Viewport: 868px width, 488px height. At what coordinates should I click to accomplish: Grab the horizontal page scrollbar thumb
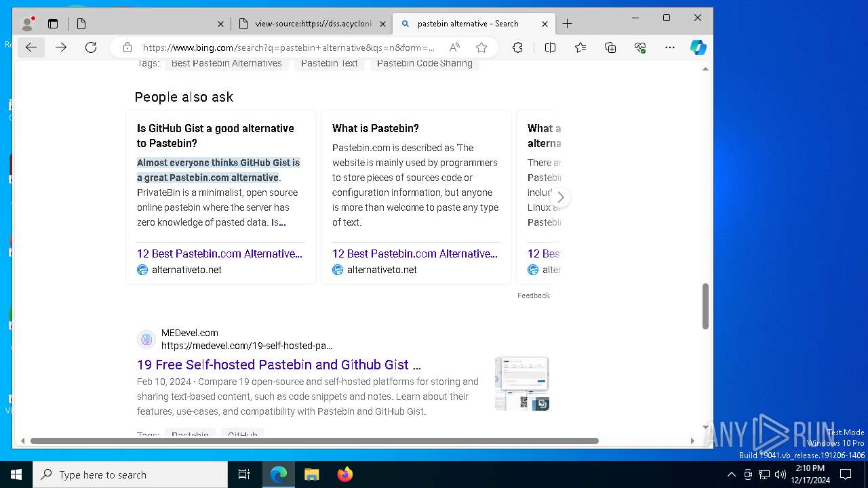315,441
